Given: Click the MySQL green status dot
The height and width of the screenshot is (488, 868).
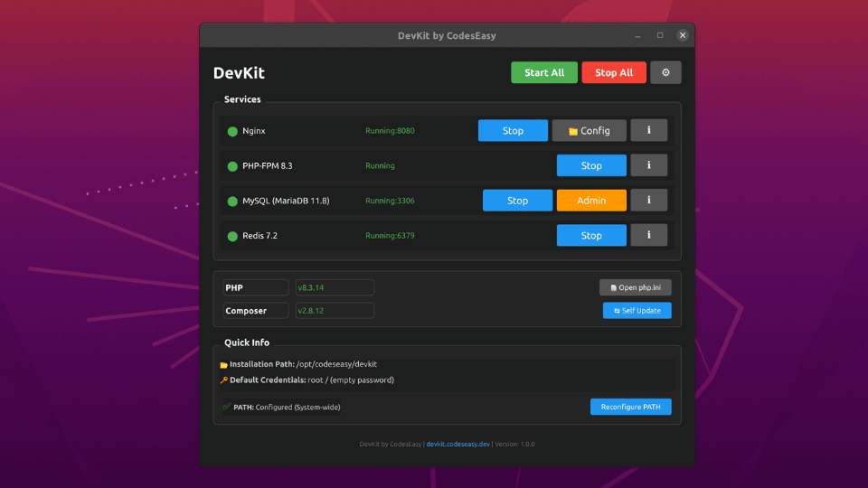Looking at the screenshot, I should pos(232,201).
